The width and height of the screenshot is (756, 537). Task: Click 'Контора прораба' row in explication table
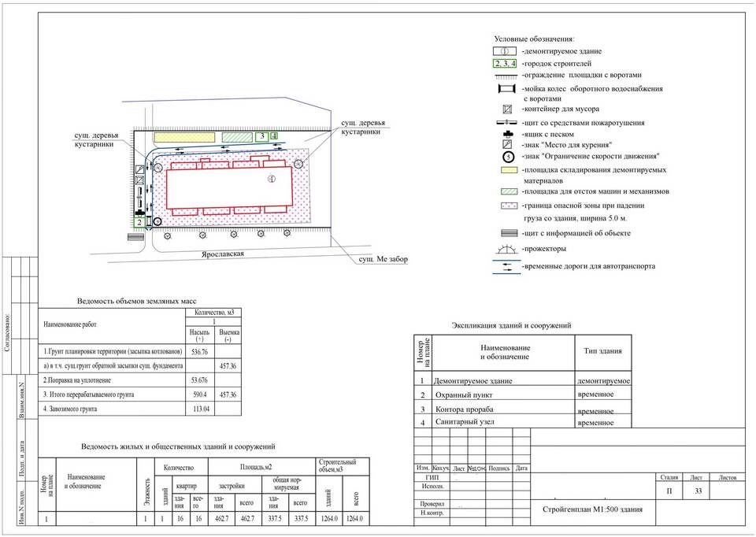[463, 409]
